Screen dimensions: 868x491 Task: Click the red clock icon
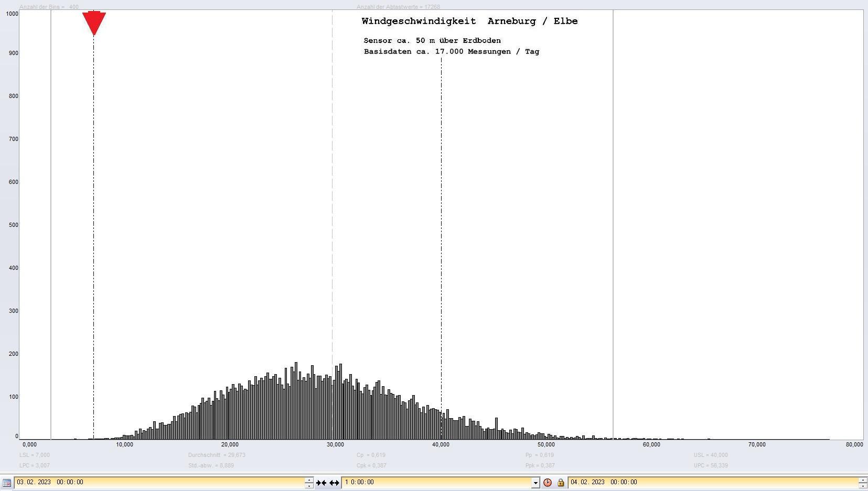[548, 483]
